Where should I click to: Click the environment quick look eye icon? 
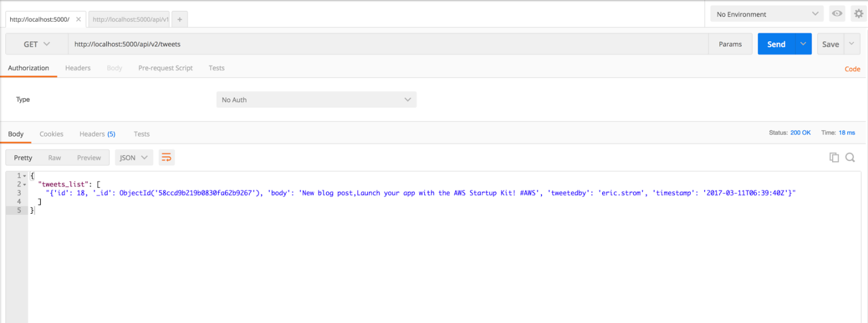tap(837, 13)
